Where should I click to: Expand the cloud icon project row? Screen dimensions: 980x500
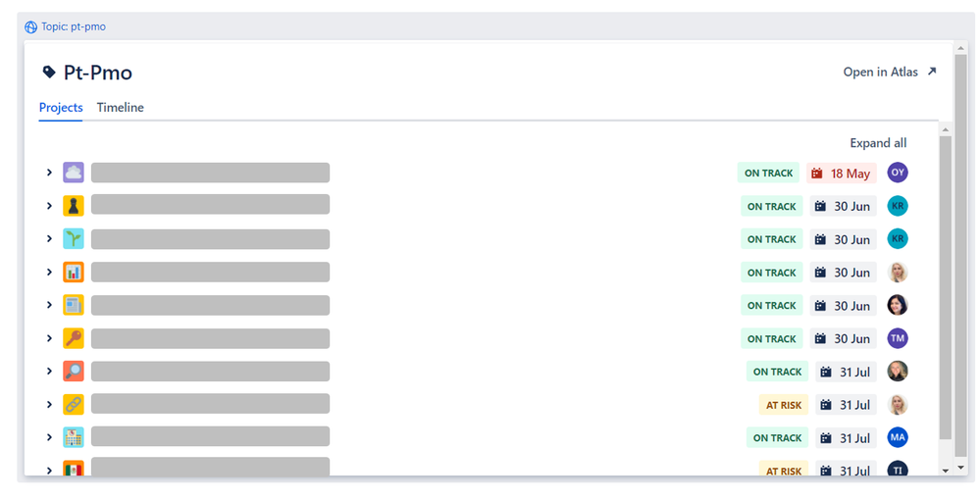(x=49, y=173)
